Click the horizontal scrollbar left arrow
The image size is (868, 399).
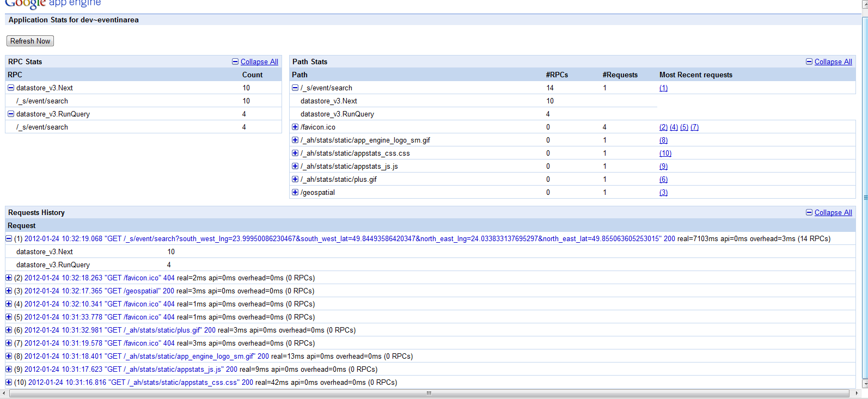tap(4, 393)
